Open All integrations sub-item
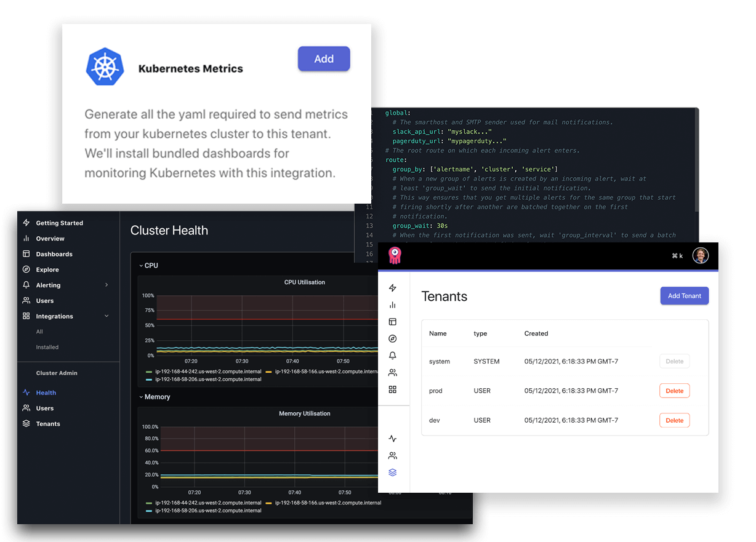This screenshot has height=542, width=756. [x=39, y=332]
